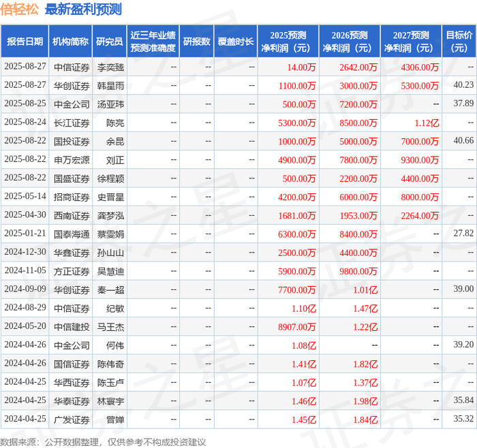Click 中信建投 institution cell
The width and height of the screenshot is (477, 448).
[72, 327]
